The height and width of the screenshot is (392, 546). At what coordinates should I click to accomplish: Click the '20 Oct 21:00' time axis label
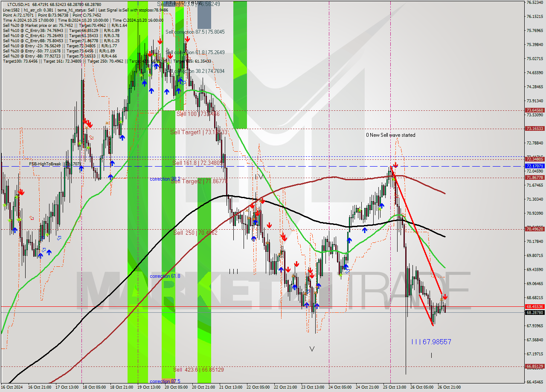(203, 387)
